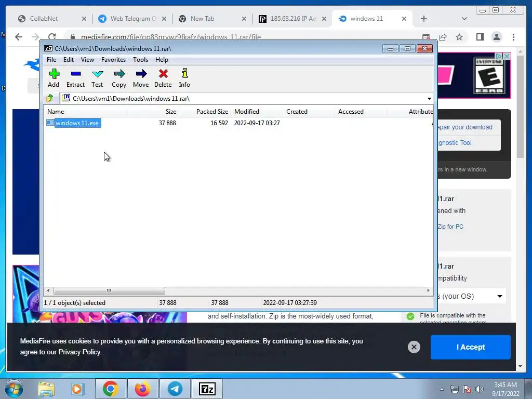532x399 pixels.
Task: Click the Extract toolbar icon
Action: [x=75, y=78]
